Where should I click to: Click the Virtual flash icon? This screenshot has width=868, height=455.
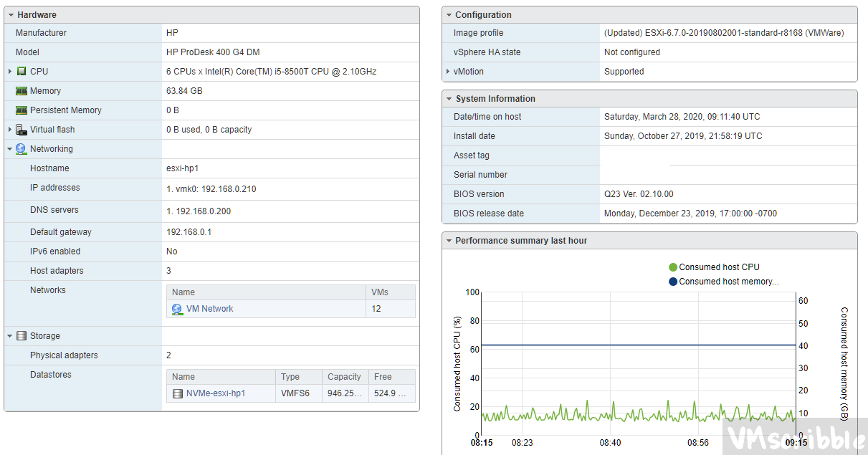(22, 130)
